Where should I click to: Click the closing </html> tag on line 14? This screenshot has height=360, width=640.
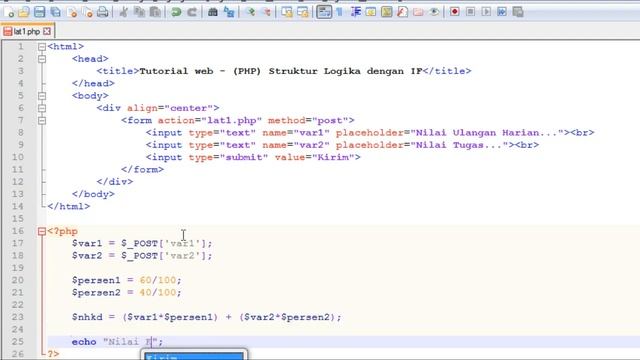pyautogui.click(x=69, y=207)
